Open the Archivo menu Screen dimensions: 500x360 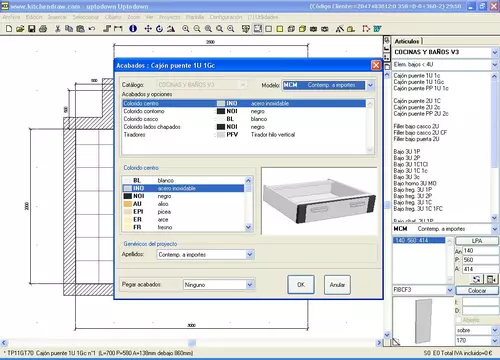tap(11, 17)
